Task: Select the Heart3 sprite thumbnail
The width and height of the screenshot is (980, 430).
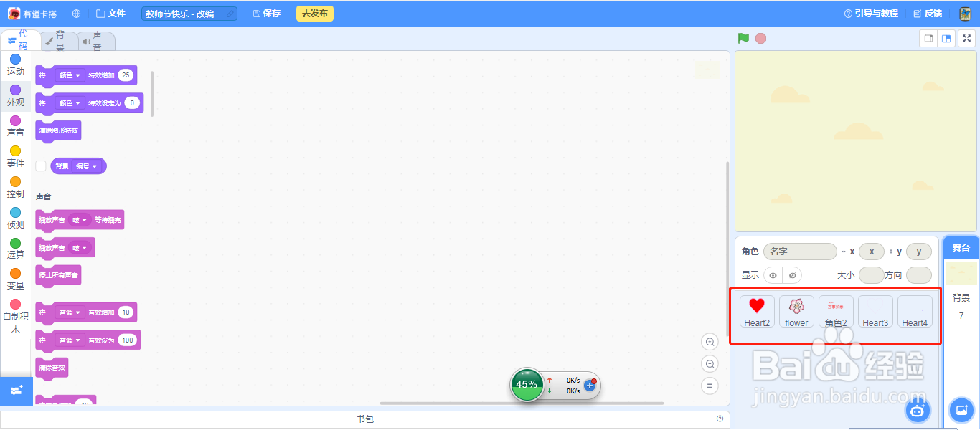Action: pyautogui.click(x=875, y=311)
